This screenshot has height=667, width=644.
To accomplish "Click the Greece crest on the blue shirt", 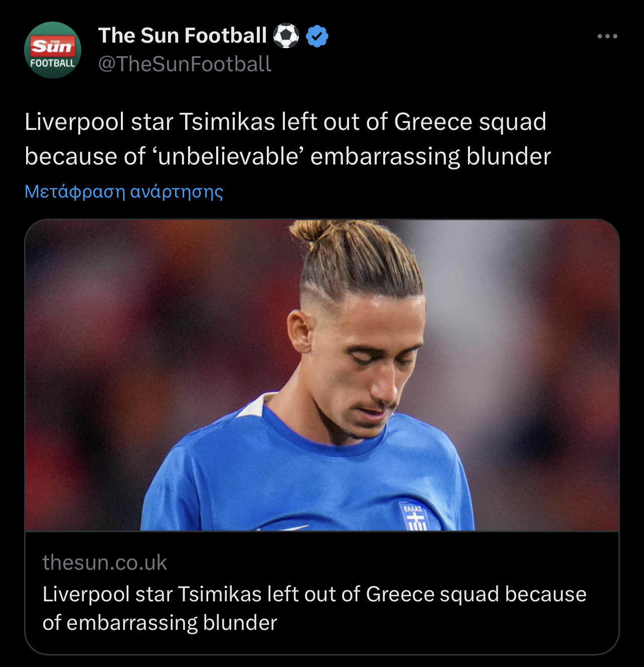I will point(413,518).
